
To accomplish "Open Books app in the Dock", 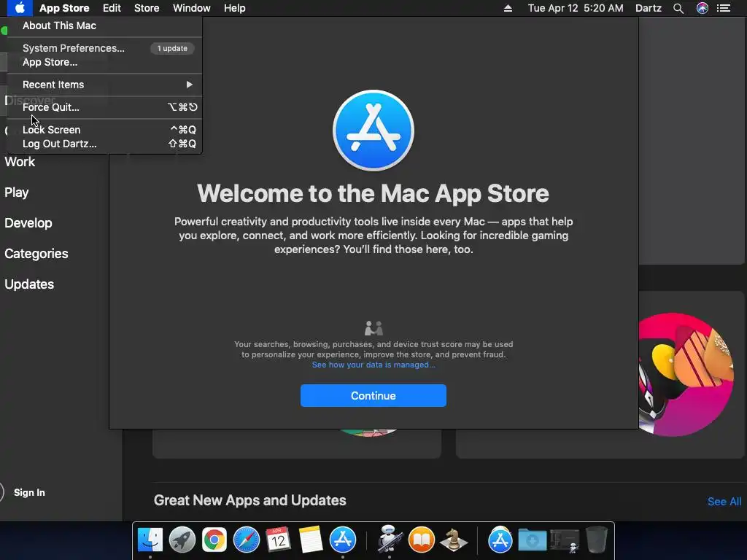I will pyautogui.click(x=422, y=540).
